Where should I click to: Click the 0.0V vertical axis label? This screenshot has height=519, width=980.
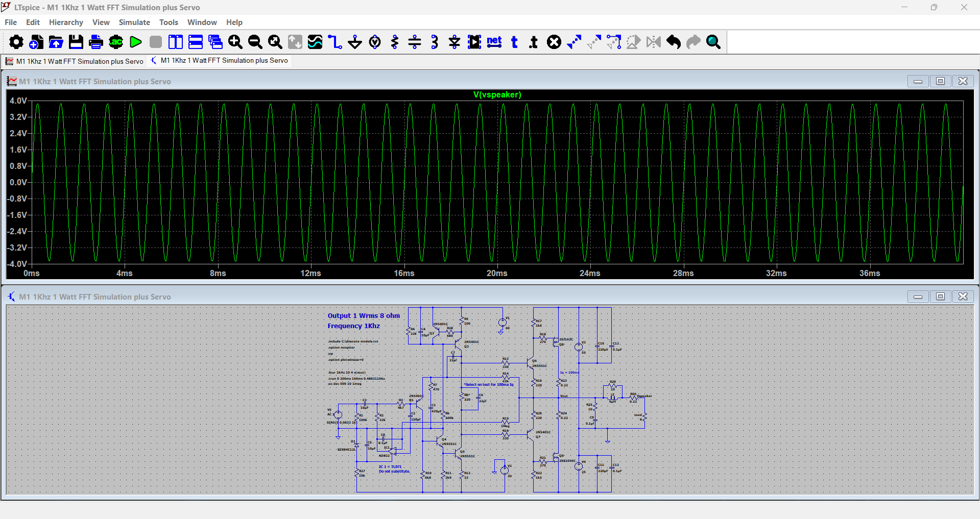coord(18,182)
